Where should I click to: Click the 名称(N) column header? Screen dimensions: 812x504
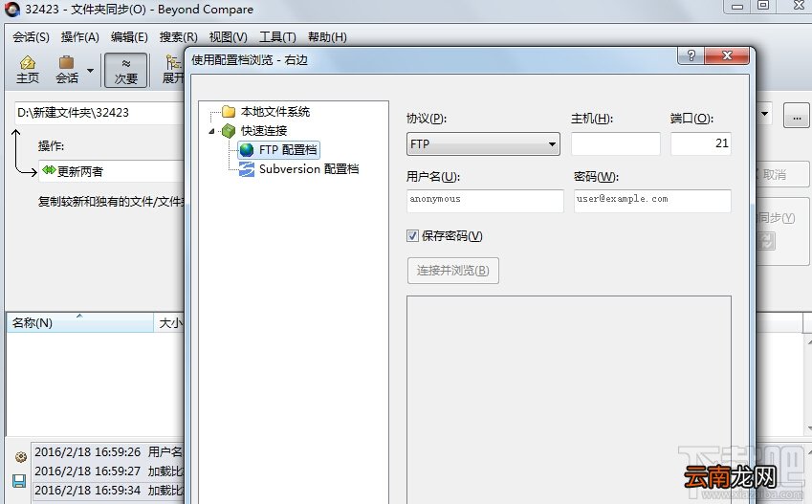coord(79,322)
